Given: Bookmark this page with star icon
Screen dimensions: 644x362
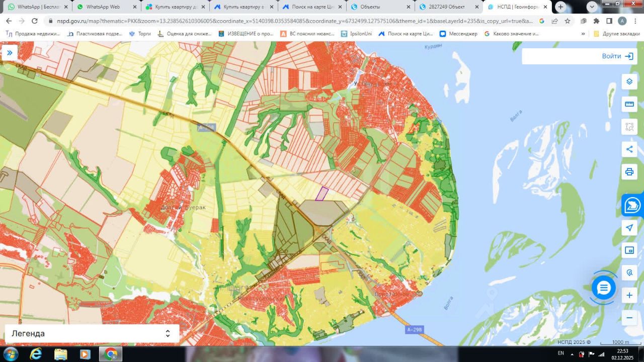Looking at the screenshot, I should pos(568,21).
